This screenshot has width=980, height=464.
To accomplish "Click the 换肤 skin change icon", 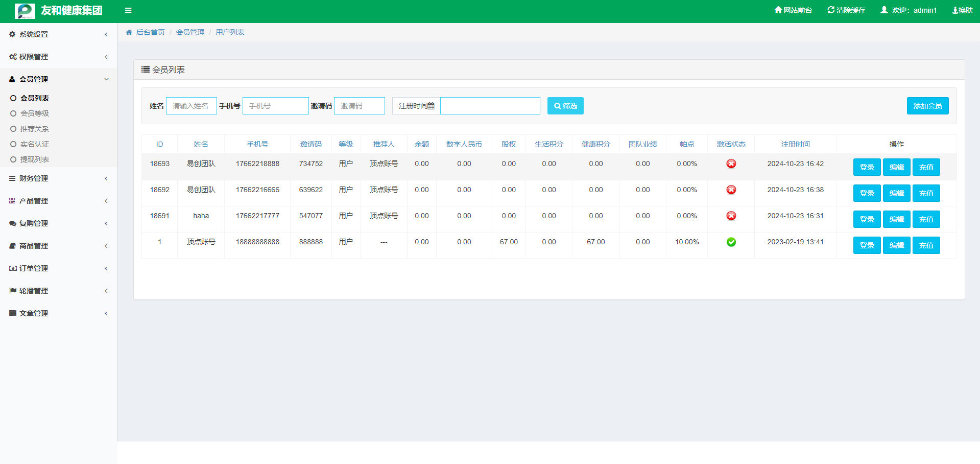I will click(955, 10).
